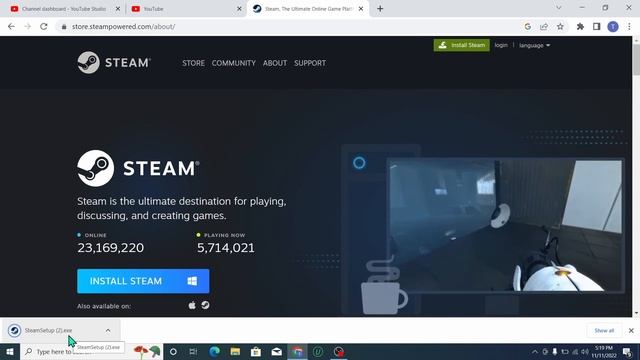Viewport: 640px width, 360px height.
Task: Click the address bar URL field
Action: (x=286, y=27)
